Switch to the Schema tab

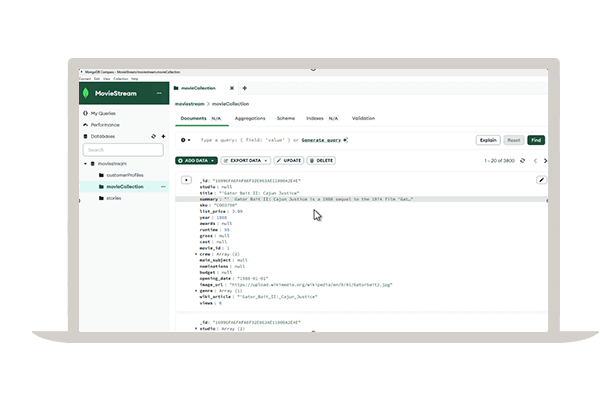[286, 119]
